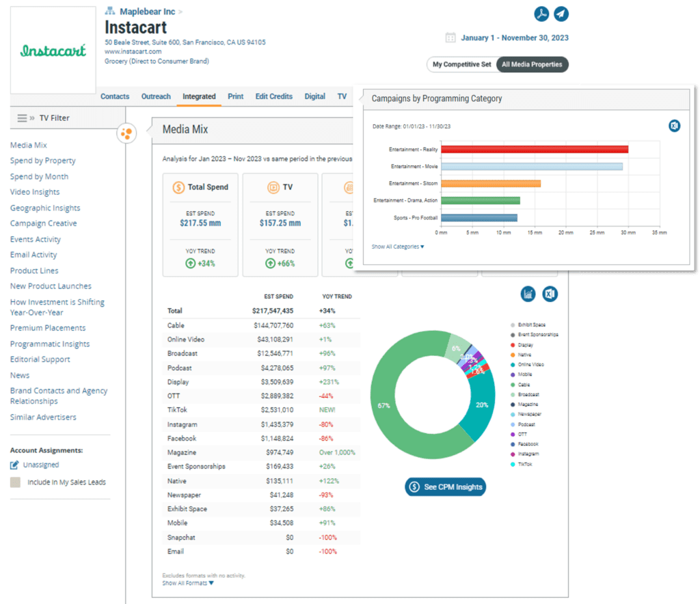Open the www.instacart.com link
Screen dimensions: 700x604
(133, 51)
